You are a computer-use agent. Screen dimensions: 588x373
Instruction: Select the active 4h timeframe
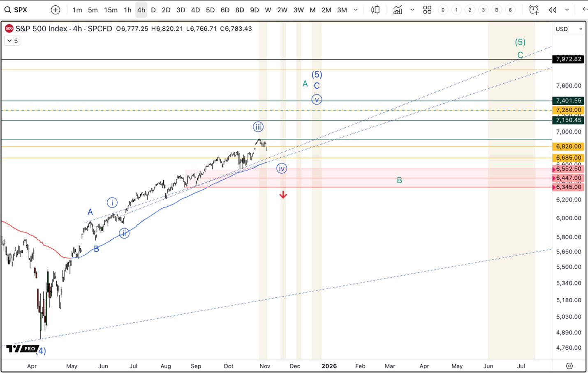tap(141, 10)
